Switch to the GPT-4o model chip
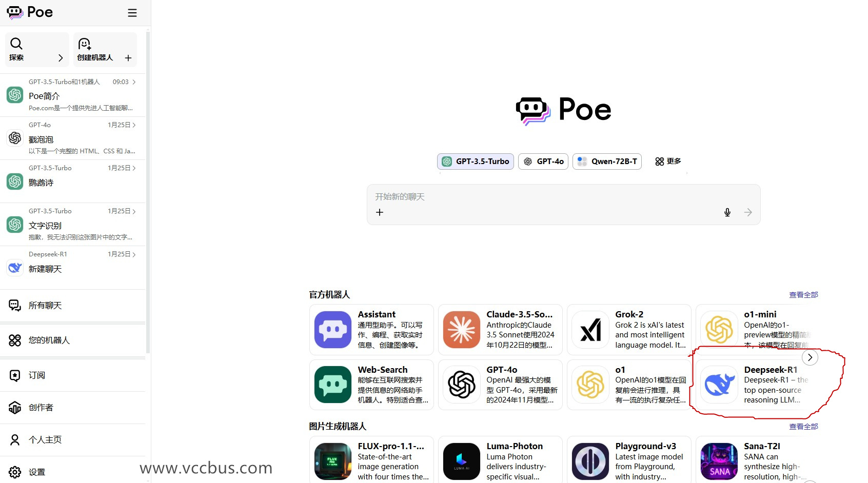 (543, 162)
